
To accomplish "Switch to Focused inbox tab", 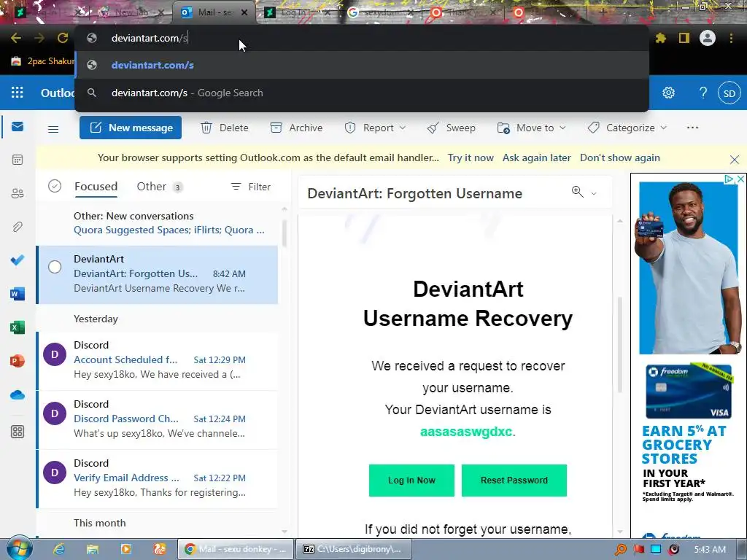I will [96, 186].
